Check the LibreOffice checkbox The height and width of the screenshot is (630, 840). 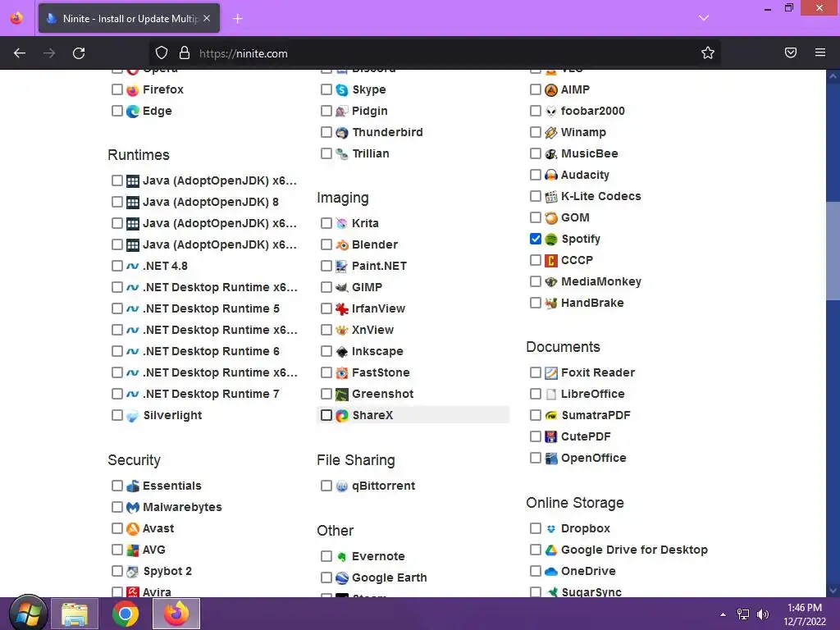(x=535, y=394)
